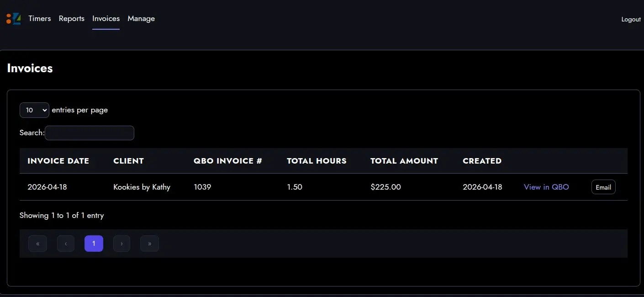This screenshot has height=297, width=644.
Task: Focus the invoice Search field
Action: [x=90, y=133]
